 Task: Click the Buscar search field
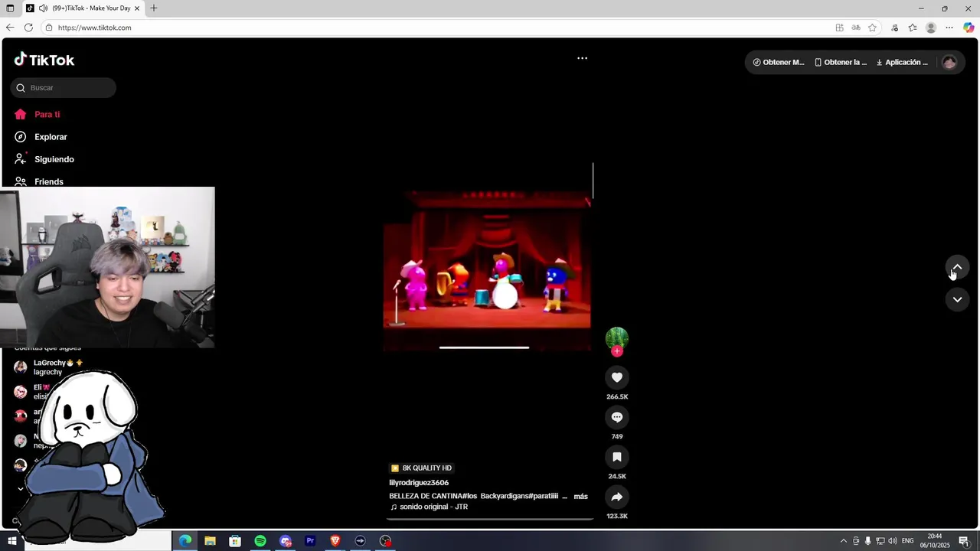64,88
